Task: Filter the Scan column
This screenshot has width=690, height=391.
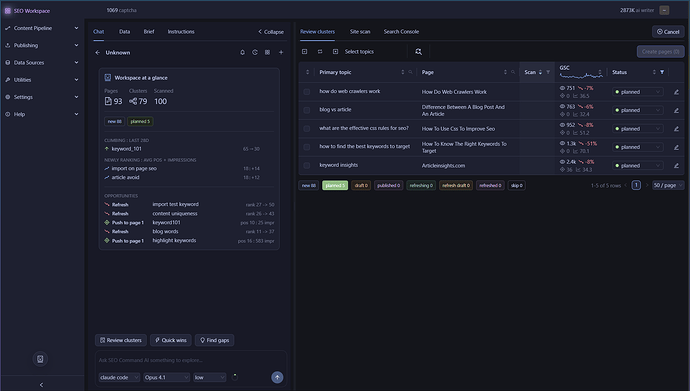Action: pyautogui.click(x=548, y=72)
